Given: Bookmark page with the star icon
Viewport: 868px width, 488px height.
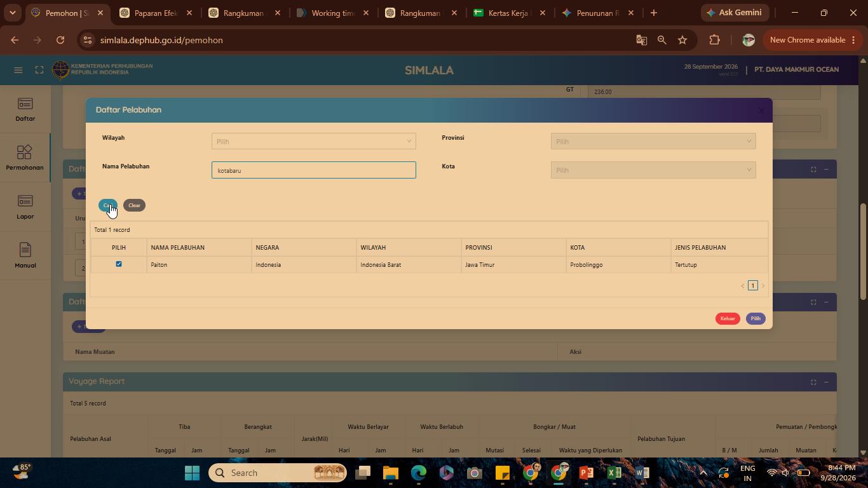Looking at the screenshot, I should [x=682, y=40].
